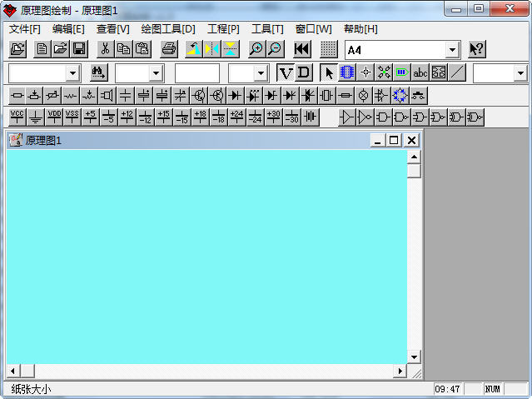Viewport: 532px width, 399px height.
Task: Place the blue bridge rectifier symbol
Action: [x=400, y=96]
